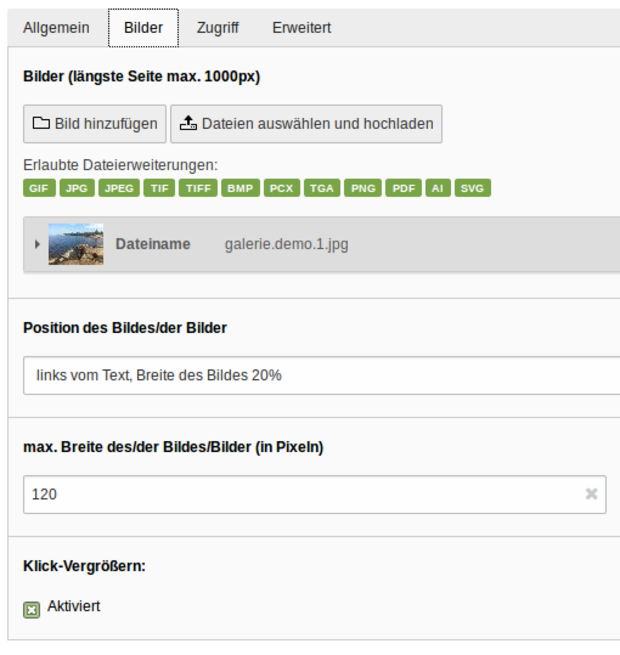The image size is (620, 655).
Task: Clear the max. Breite field with X
Action: [591, 494]
